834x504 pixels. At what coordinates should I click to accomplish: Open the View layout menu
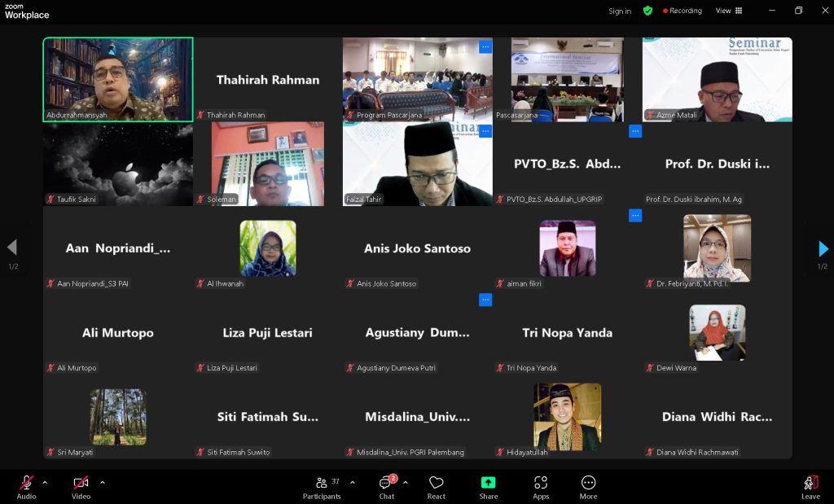729,11
